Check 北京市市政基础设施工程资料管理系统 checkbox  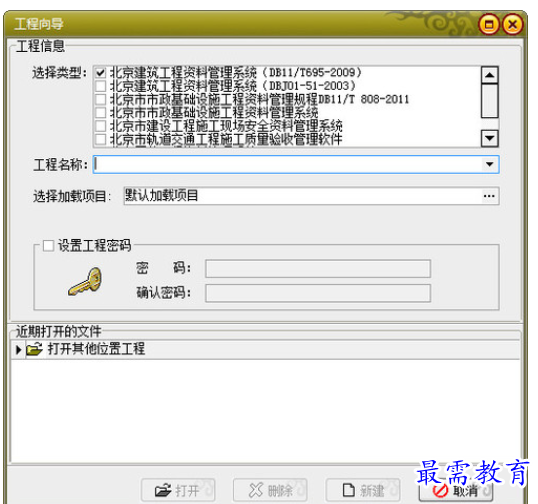coord(101,113)
